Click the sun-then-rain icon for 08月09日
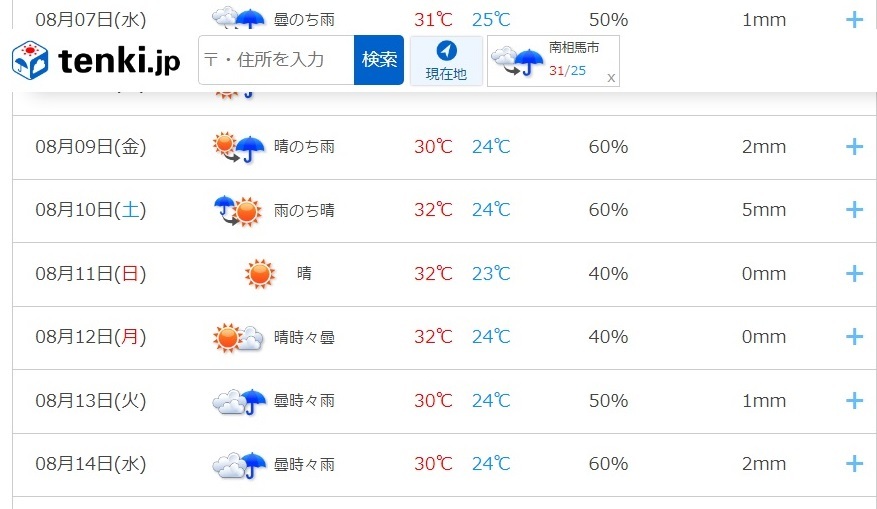 click(x=239, y=147)
